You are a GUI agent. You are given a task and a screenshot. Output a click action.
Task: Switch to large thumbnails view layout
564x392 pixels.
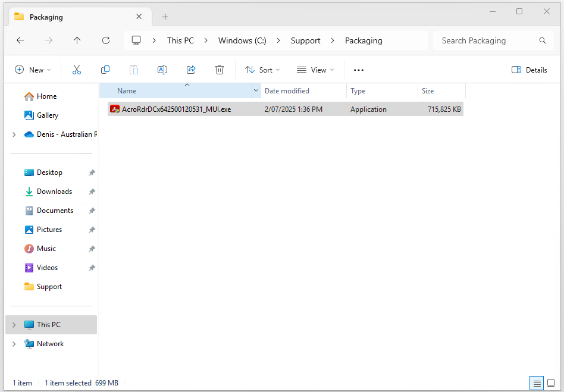(551, 382)
